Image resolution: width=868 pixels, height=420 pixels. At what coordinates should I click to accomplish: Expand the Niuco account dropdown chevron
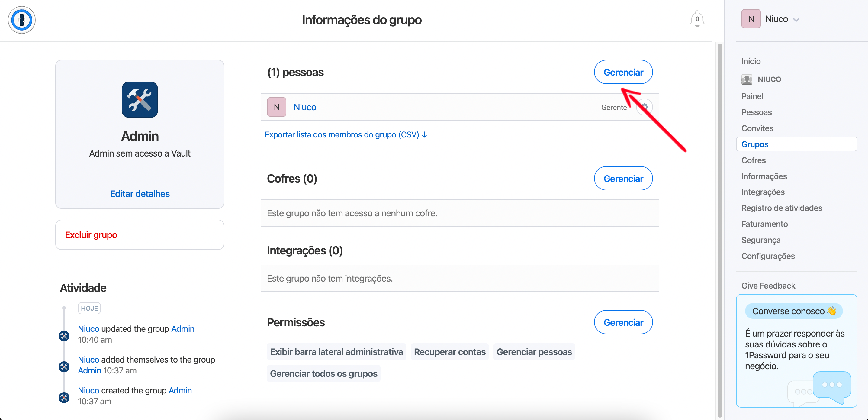point(796,20)
